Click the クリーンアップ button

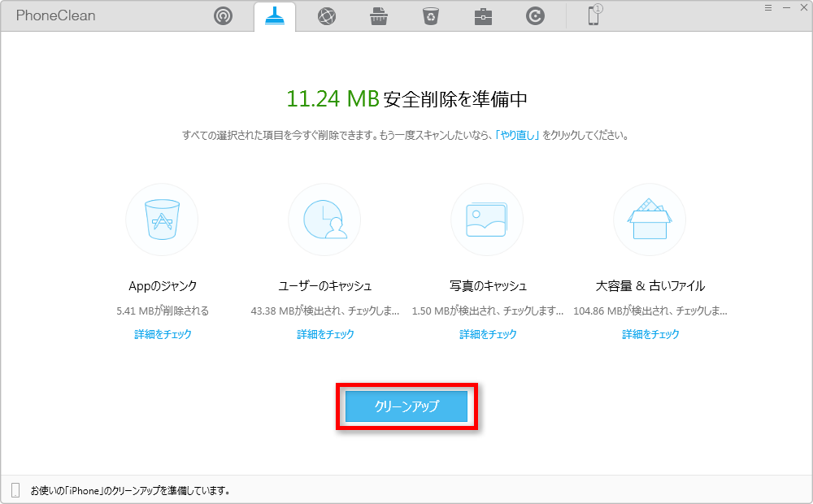[406, 406]
